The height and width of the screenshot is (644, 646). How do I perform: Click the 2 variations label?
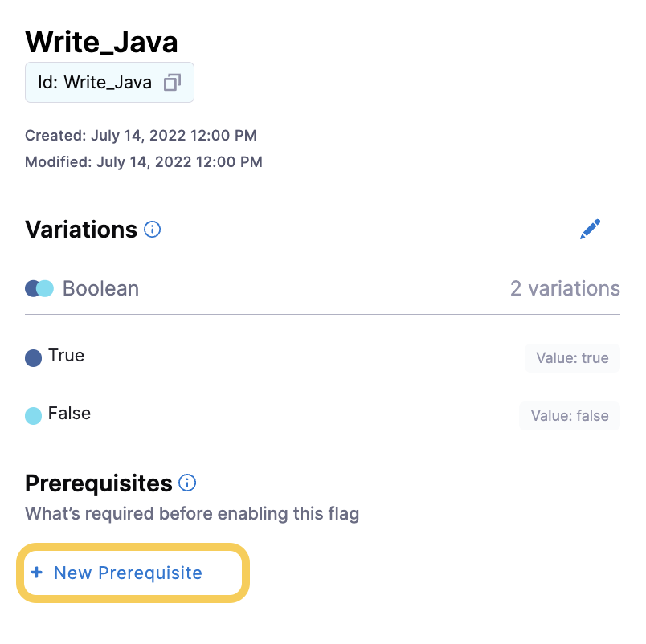pos(565,288)
